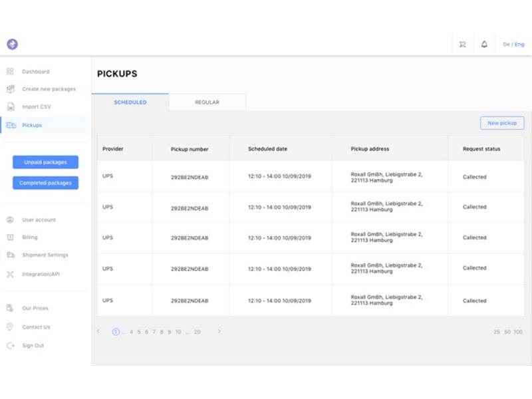532x399 pixels.
Task: Jump to page 20 in pagination
Action: tap(197, 332)
